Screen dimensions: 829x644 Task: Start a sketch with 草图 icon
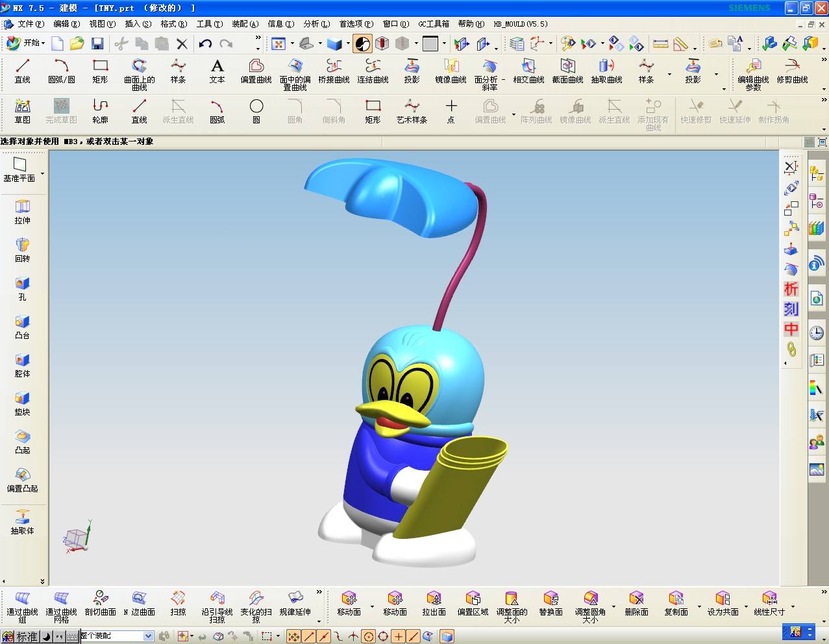click(22, 111)
